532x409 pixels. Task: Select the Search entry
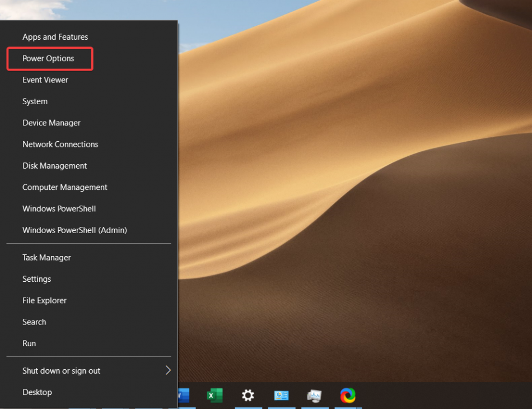[x=88, y=322]
